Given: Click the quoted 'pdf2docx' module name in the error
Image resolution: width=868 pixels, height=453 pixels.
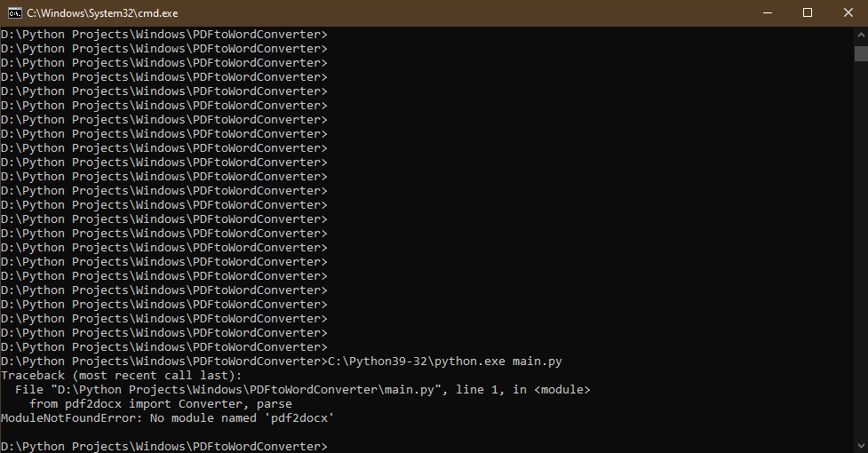Looking at the screenshot, I should [x=299, y=418].
